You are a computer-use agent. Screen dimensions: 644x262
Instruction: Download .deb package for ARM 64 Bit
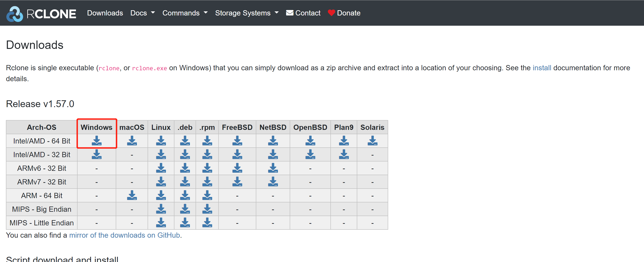[185, 195]
